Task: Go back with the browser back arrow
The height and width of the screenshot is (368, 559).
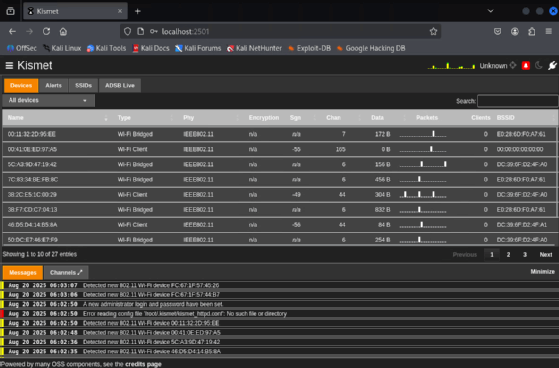Action: pyautogui.click(x=12, y=31)
